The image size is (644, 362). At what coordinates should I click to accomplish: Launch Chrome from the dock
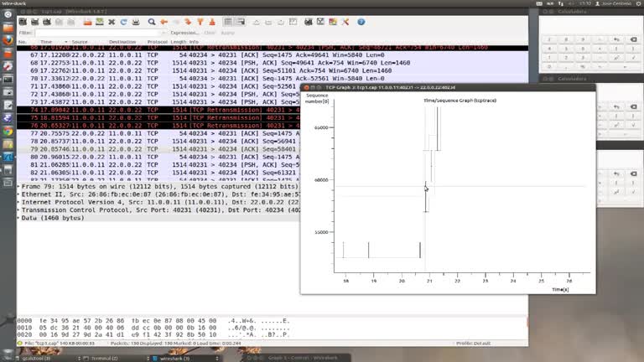tap(8, 132)
